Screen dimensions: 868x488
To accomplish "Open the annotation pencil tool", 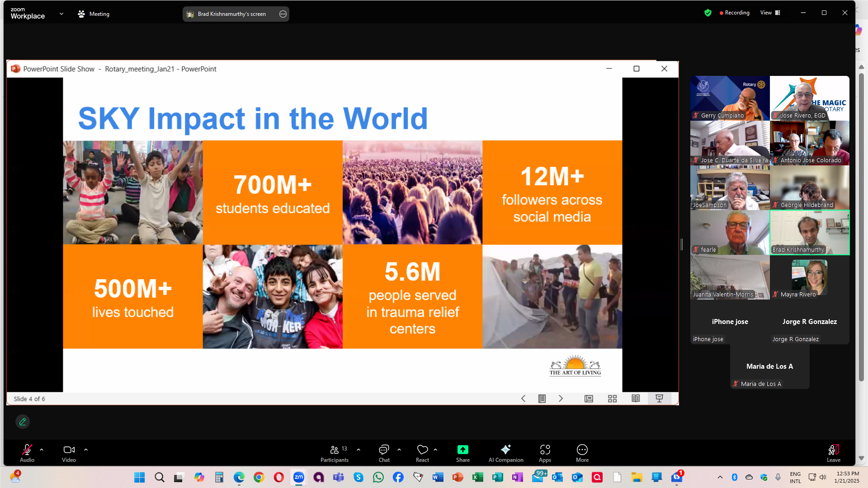I will click(23, 422).
